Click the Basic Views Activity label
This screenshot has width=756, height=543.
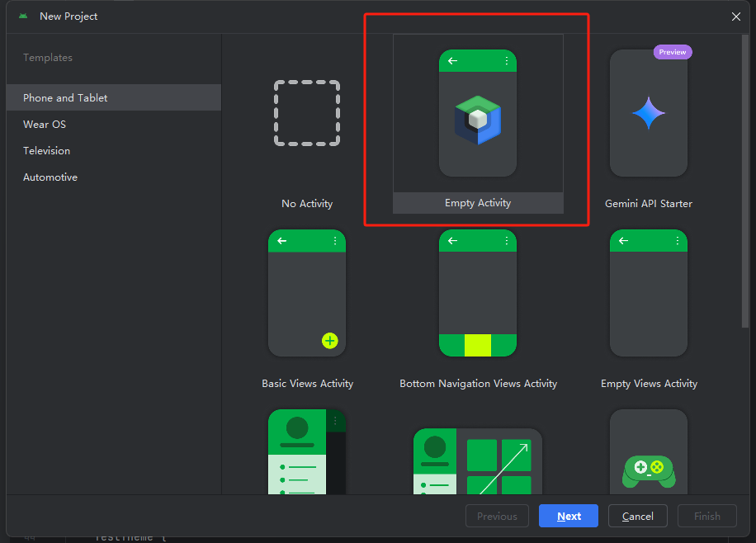(308, 384)
